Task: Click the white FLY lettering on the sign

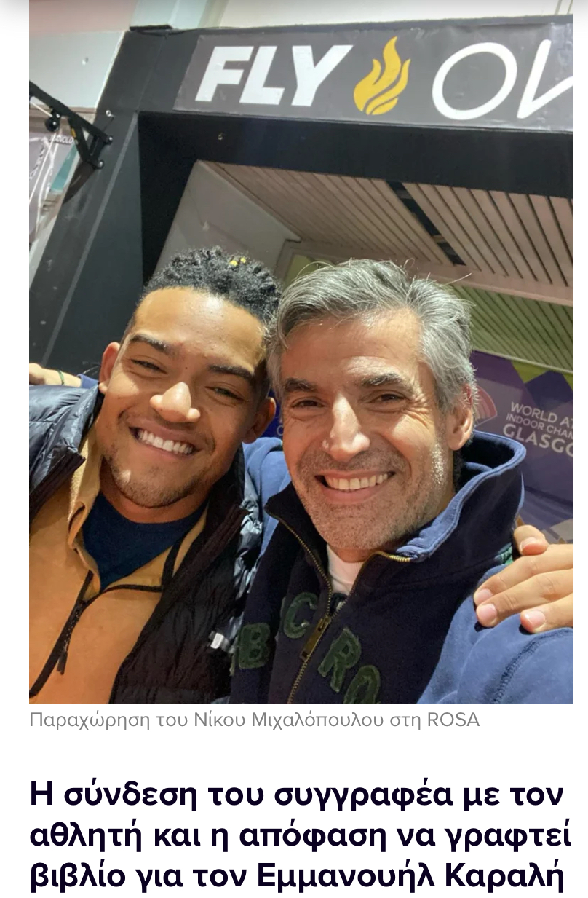Action: click(x=269, y=74)
